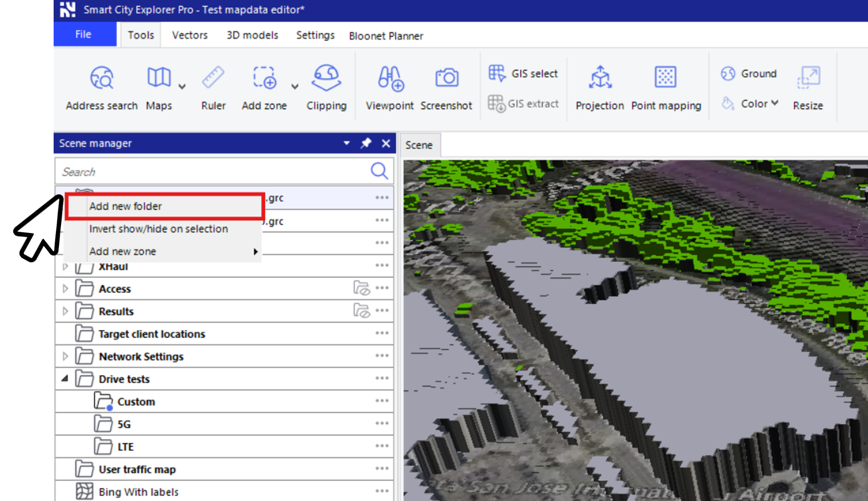
Task: Select the User traffic map folder
Action: 224,469
